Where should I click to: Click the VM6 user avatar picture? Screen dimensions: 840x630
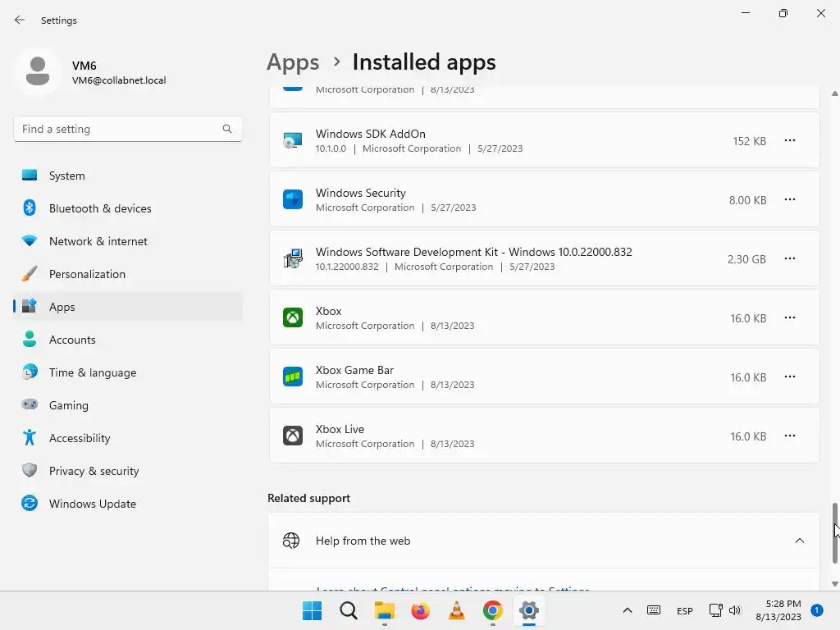click(38, 71)
